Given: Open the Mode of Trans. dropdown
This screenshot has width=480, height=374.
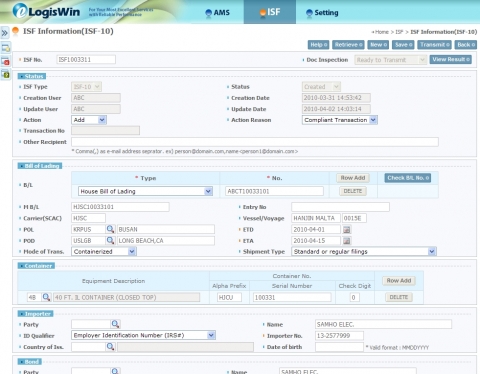Looking at the screenshot, I should (x=104, y=251).
